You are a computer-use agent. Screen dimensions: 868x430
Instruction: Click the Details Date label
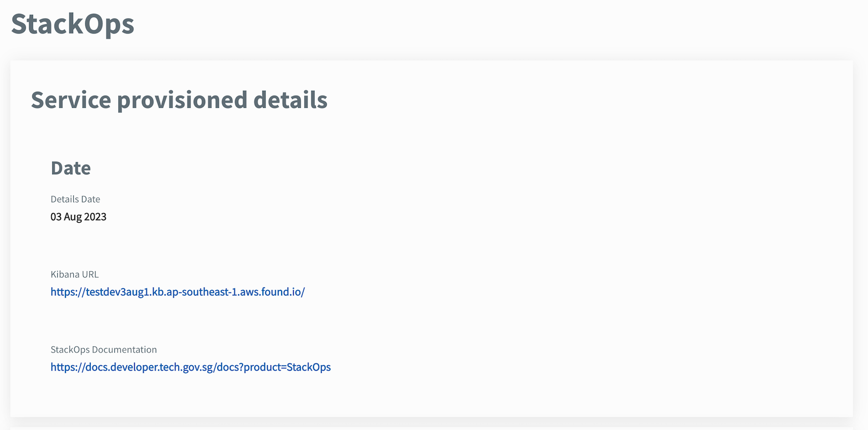[x=75, y=199]
